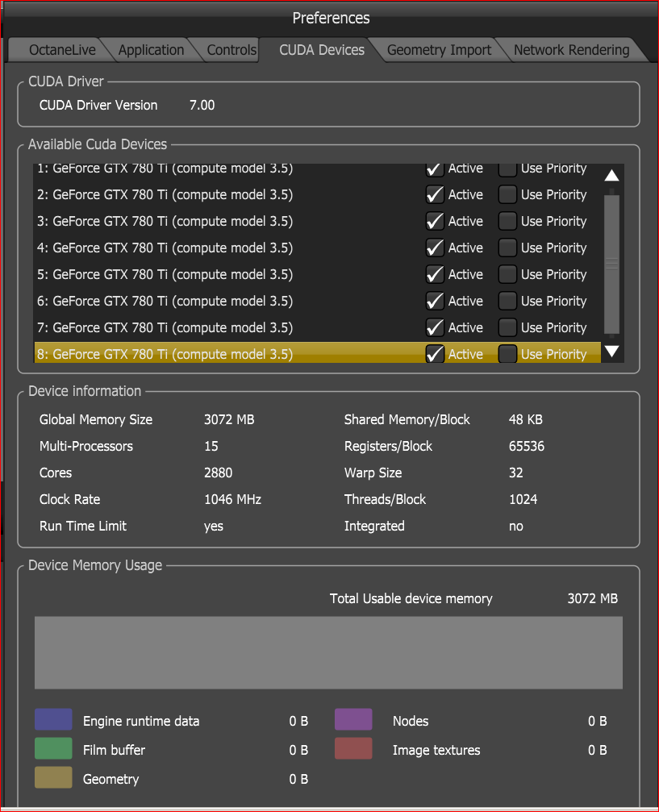Image resolution: width=659 pixels, height=812 pixels.
Task: Click the Engine runtime data color swatch
Action: point(53,719)
